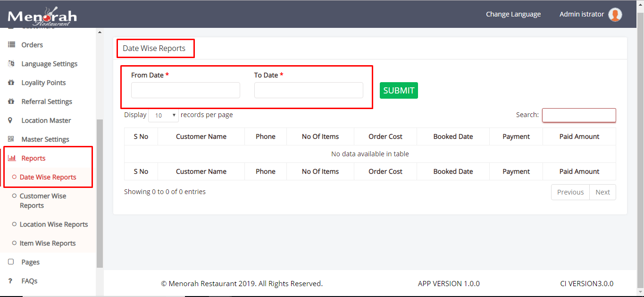Click the Language Settings icon
Viewport: 644px width, 297px height.
(11, 64)
